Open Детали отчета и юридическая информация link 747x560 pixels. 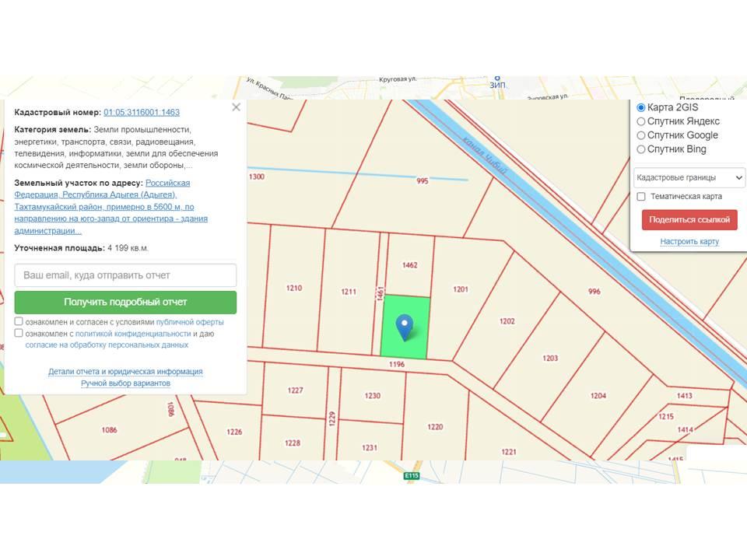click(124, 372)
